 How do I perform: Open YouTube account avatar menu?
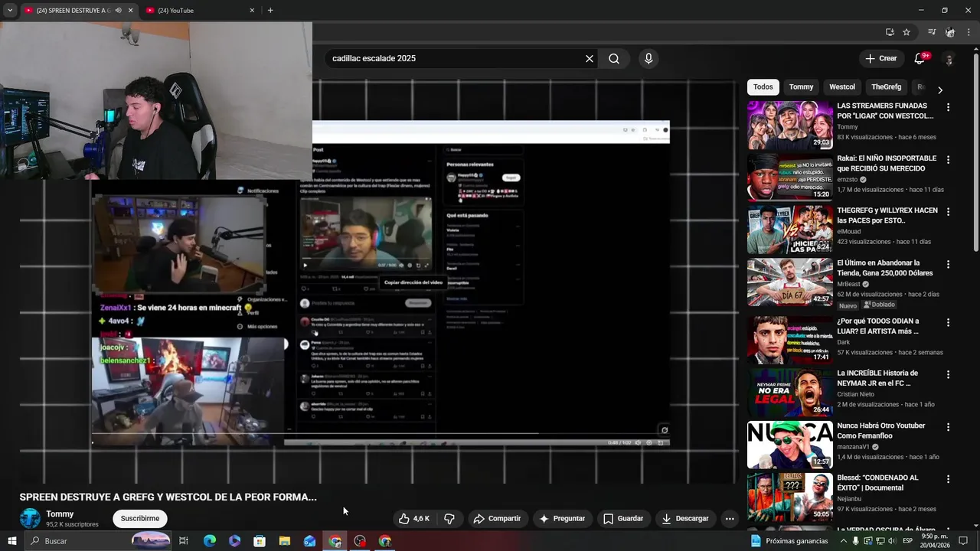(949, 59)
